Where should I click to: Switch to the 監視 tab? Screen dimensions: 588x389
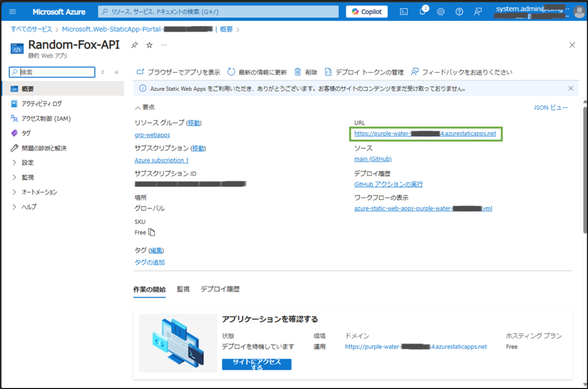click(x=183, y=289)
